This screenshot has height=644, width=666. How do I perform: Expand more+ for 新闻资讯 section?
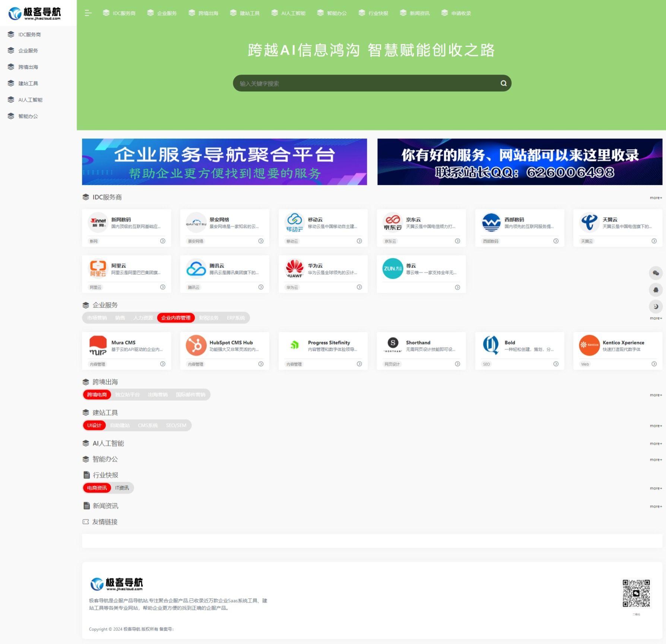coord(656,506)
